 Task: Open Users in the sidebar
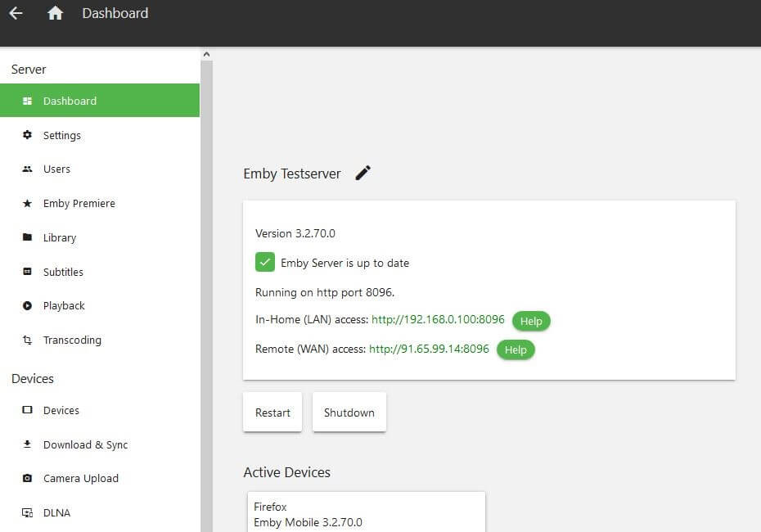click(x=100, y=169)
